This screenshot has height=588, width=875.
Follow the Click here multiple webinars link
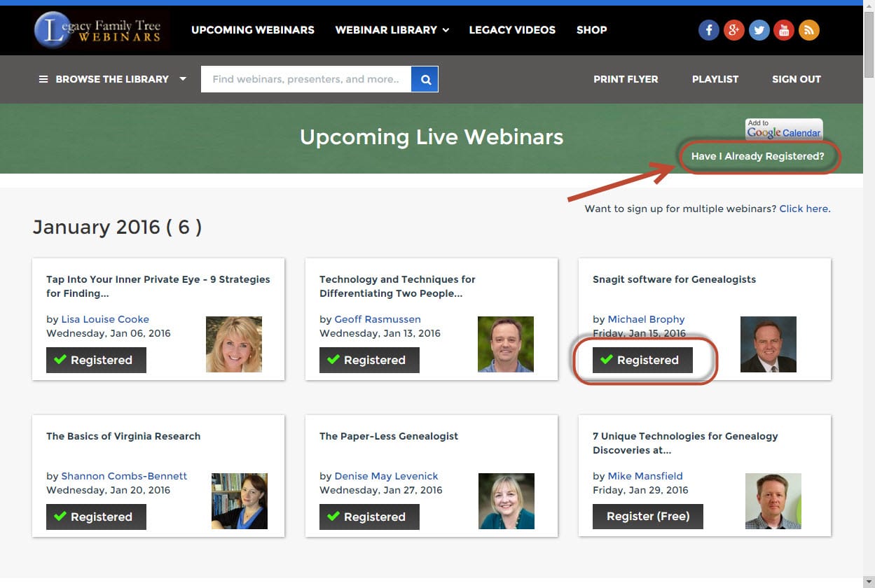pyautogui.click(x=804, y=209)
